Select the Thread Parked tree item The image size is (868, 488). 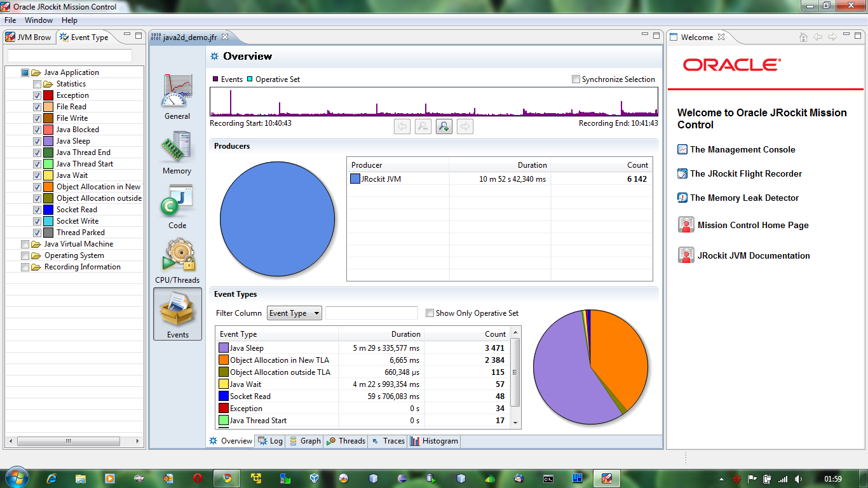[x=80, y=233]
